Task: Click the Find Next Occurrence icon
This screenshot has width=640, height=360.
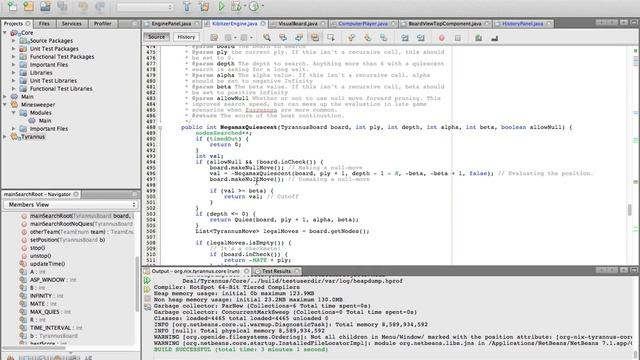Action: (x=299, y=38)
